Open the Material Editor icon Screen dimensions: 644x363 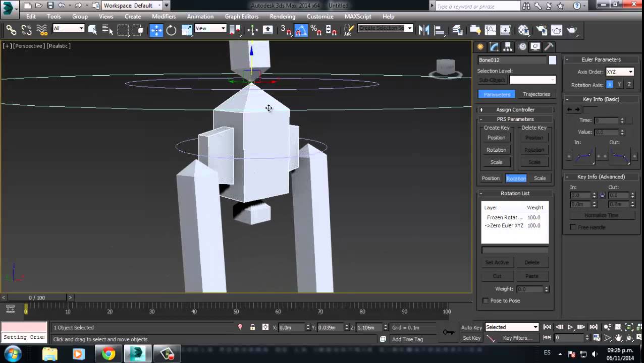[x=523, y=30]
